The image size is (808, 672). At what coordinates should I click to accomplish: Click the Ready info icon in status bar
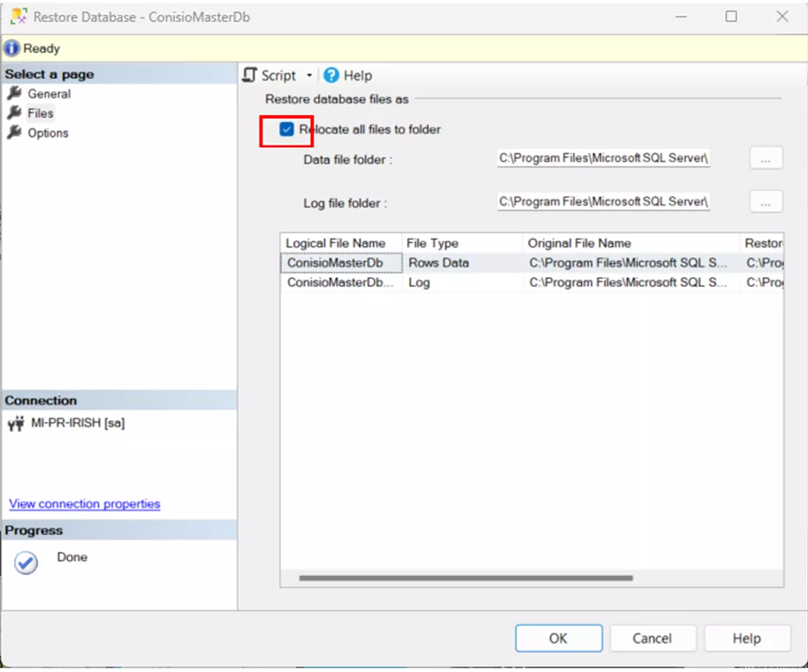tap(12, 48)
